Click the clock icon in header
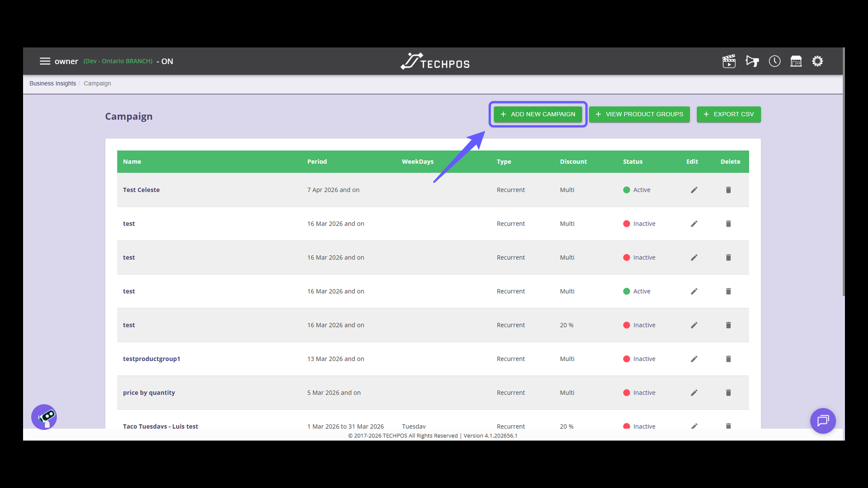This screenshot has width=868, height=488. [774, 61]
